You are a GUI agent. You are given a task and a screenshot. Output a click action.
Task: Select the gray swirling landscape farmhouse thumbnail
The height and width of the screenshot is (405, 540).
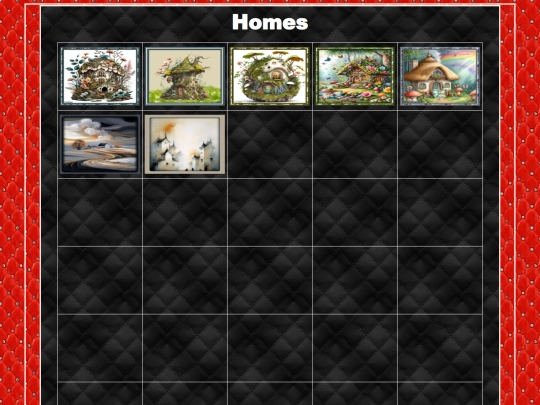tap(100, 144)
